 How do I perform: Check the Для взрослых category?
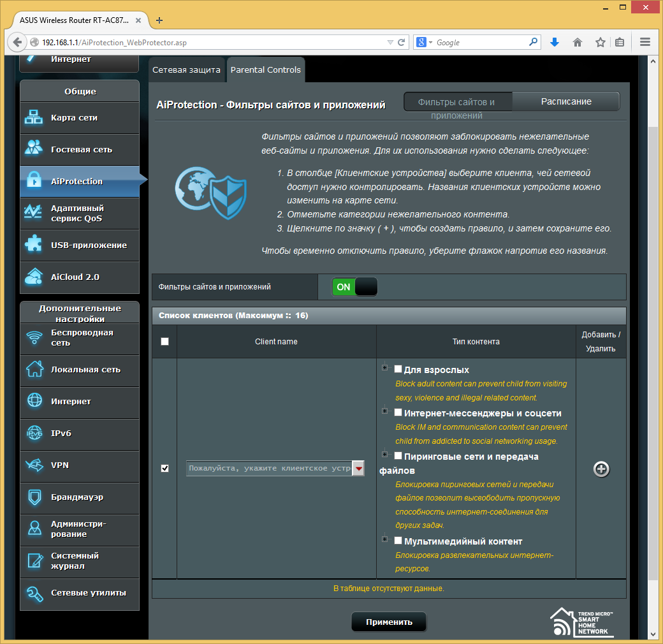click(398, 369)
